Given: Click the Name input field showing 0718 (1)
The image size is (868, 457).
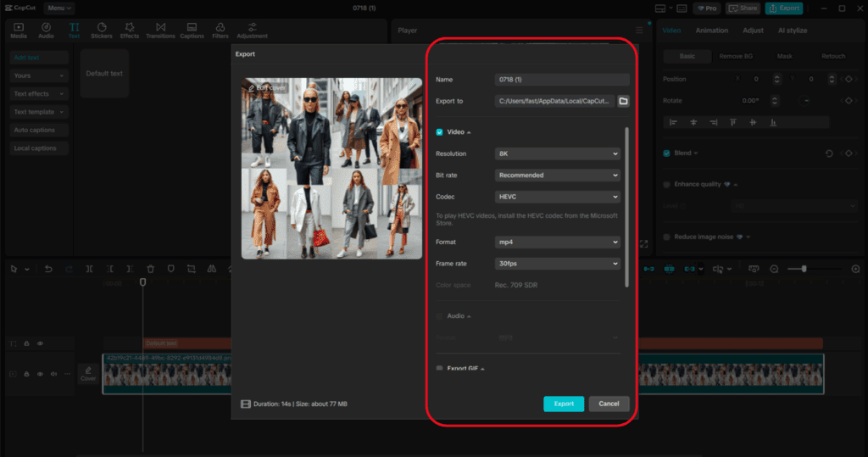Looking at the screenshot, I should point(562,79).
